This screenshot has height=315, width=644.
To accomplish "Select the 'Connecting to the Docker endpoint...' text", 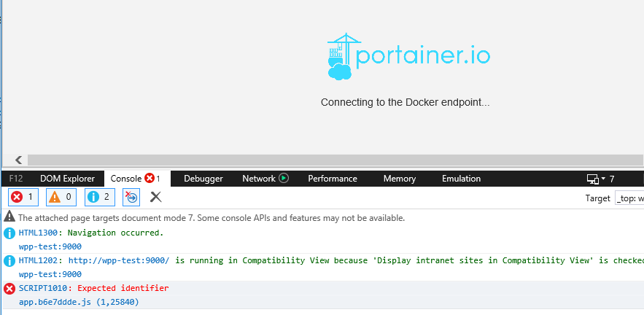I will tap(405, 102).
